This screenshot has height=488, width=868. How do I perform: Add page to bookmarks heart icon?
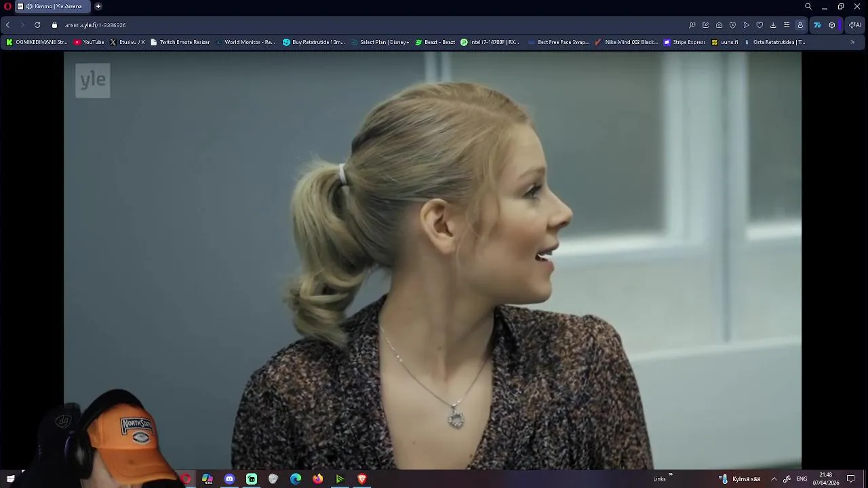[760, 25]
